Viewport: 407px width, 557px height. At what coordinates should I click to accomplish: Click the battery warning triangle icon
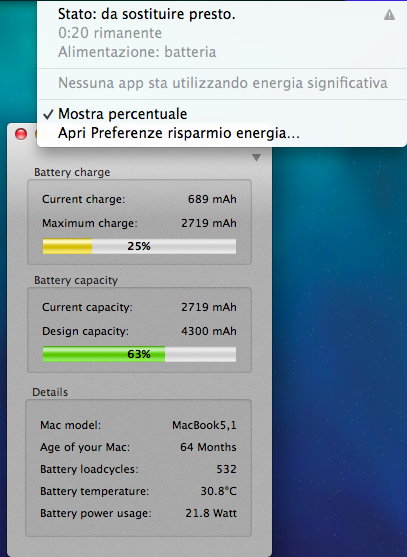pyautogui.click(x=389, y=15)
